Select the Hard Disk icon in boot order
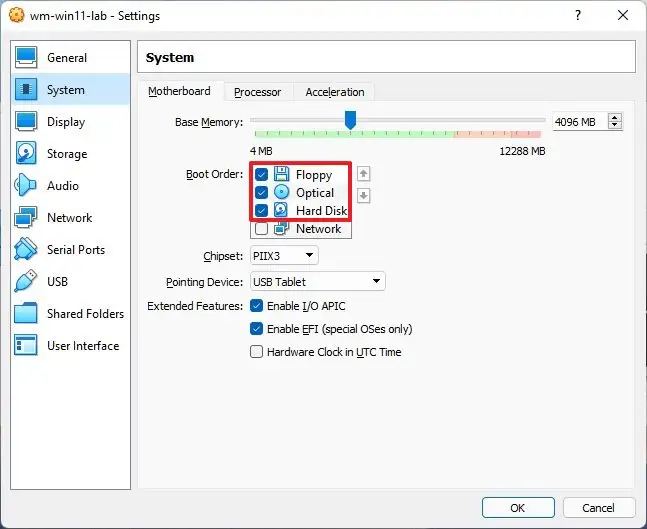 (281, 210)
